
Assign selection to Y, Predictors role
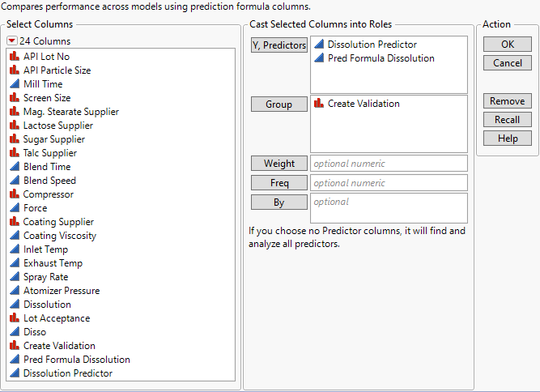pyautogui.click(x=279, y=46)
